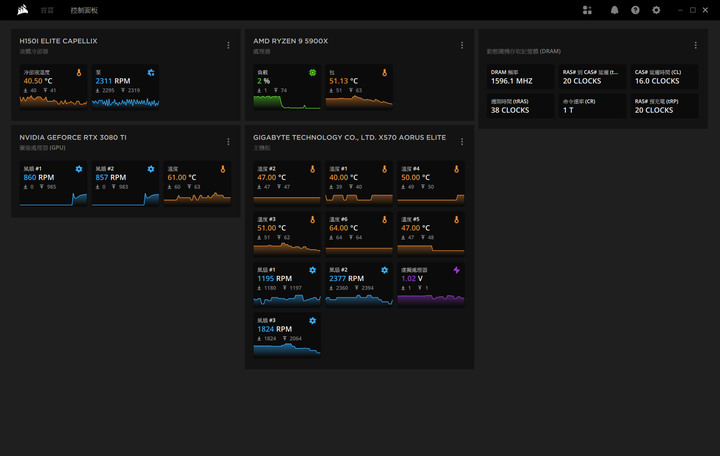720x456 pixels.
Task: Click thermometer icon on Temp #2 47.00 °C tile
Action: point(313,169)
